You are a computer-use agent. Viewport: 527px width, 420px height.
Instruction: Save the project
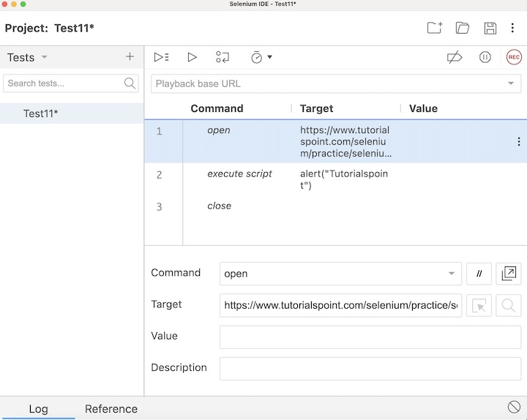point(490,28)
